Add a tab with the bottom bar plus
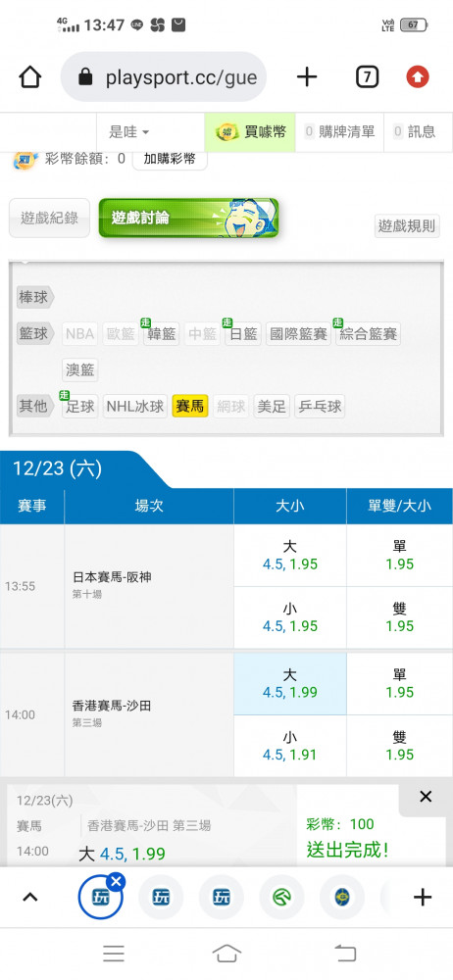Image resolution: width=453 pixels, height=980 pixels. (x=423, y=898)
